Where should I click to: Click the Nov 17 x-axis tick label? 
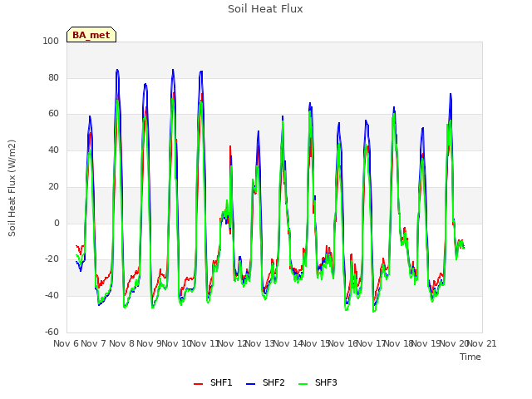coord(371,343)
